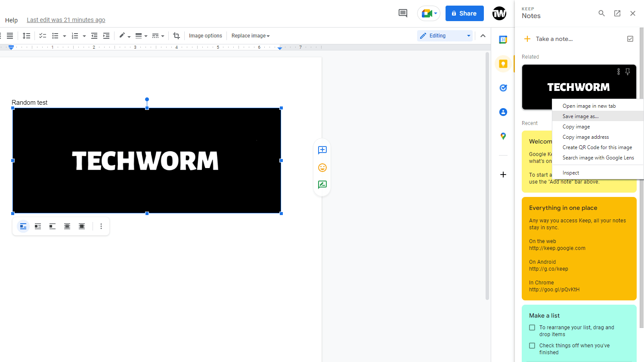Close the Keep Notes panel
The height and width of the screenshot is (362, 644).
pyautogui.click(x=633, y=13)
